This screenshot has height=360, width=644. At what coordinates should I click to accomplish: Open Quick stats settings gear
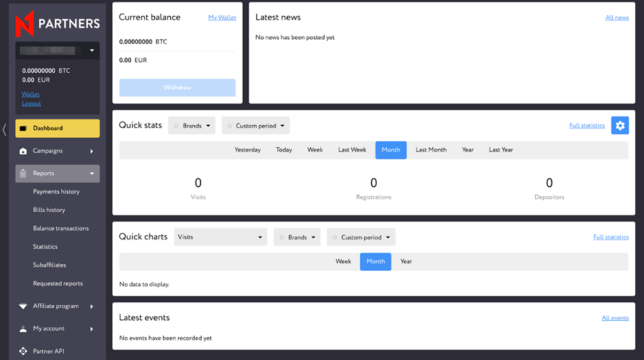click(x=620, y=125)
